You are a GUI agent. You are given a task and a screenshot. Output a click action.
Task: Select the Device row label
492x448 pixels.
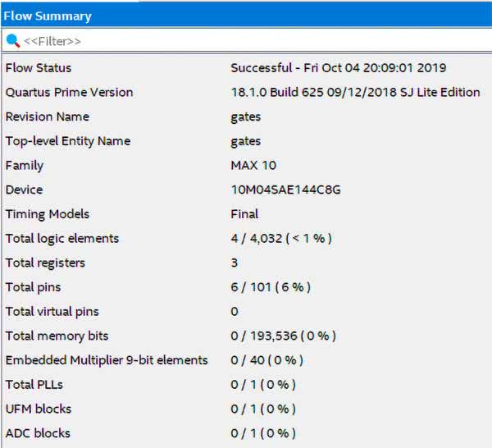pos(25,190)
